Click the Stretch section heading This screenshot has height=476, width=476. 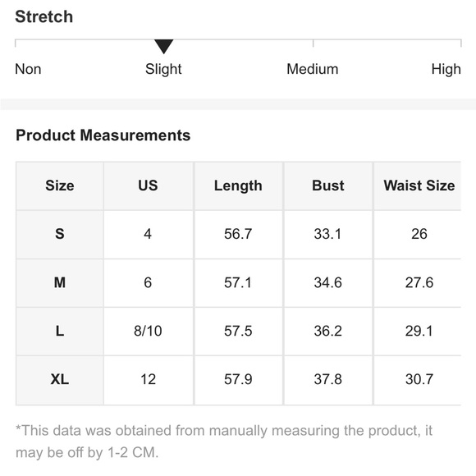[44, 16]
